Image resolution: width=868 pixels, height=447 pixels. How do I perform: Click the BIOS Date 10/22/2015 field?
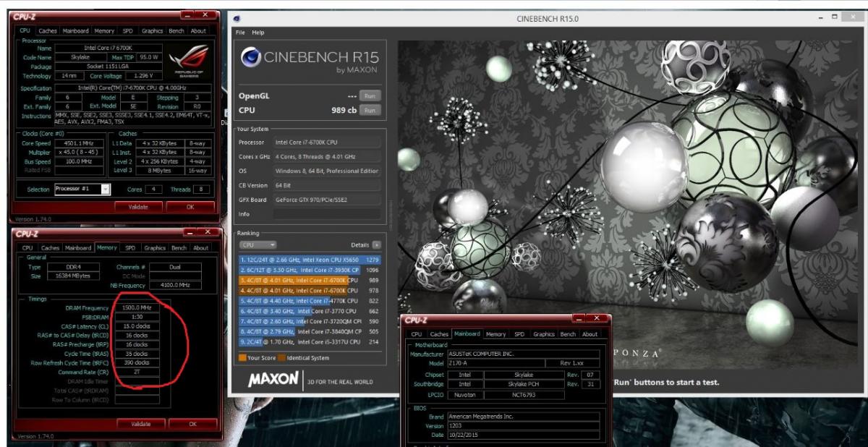(x=524, y=435)
